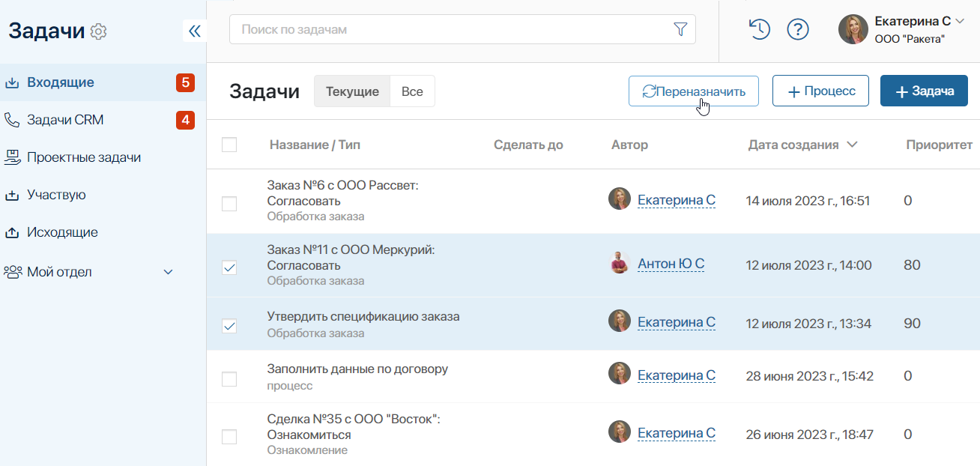The height and width of the screenshot is (466, 980).
Task: Click author avatar in Заказ №6 row
Action: pyautogui.click(x=619, y=199)
